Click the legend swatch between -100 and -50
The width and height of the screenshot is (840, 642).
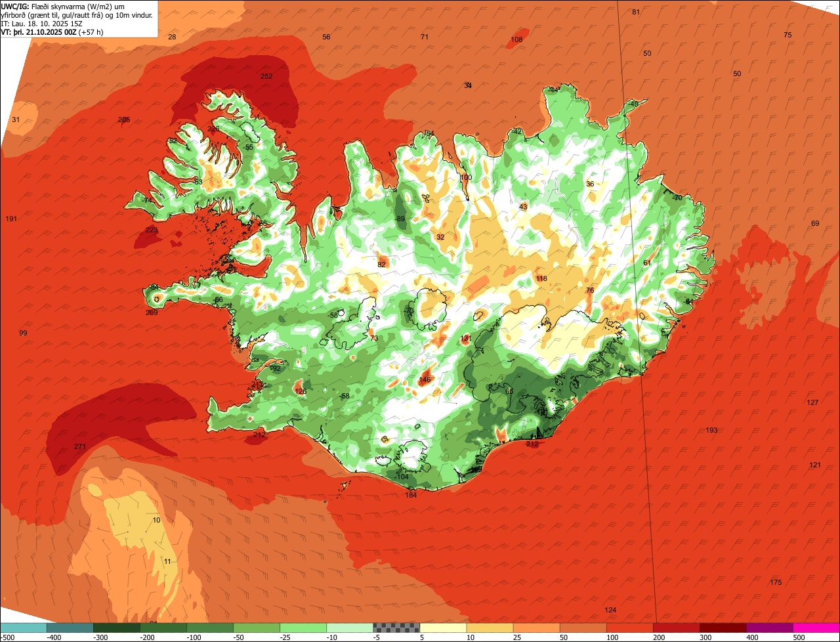[x=210, y=628]
